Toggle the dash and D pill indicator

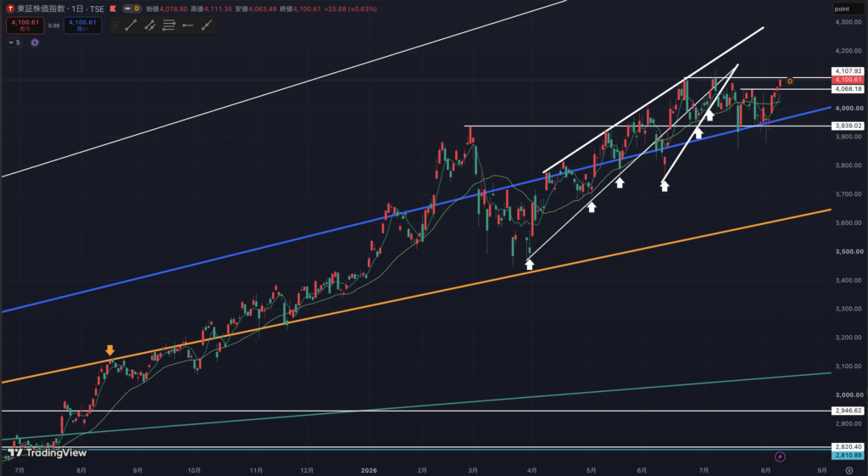[131, 8]
